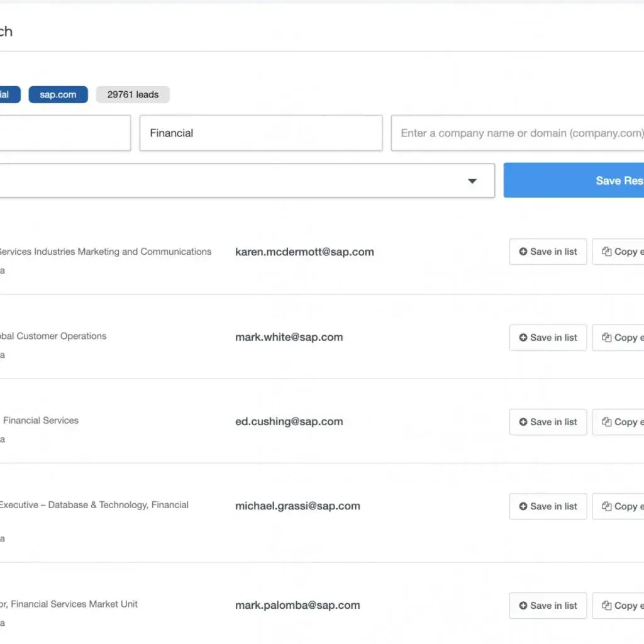
Task: Save mark.palomba@sap.com in list
Action: [548, 606]
